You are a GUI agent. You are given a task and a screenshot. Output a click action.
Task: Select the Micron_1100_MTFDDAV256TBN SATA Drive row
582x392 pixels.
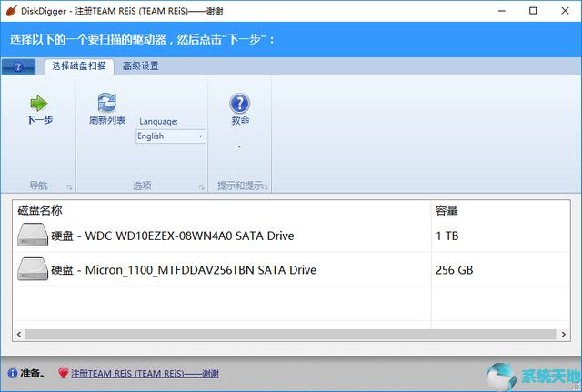pyautogui.click(x=291, y=270)
